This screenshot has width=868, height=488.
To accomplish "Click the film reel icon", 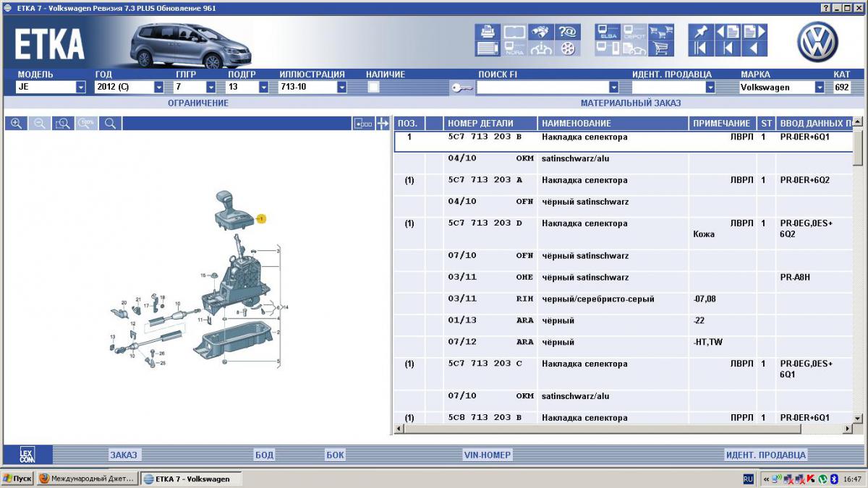I will (x=568, y=48).
